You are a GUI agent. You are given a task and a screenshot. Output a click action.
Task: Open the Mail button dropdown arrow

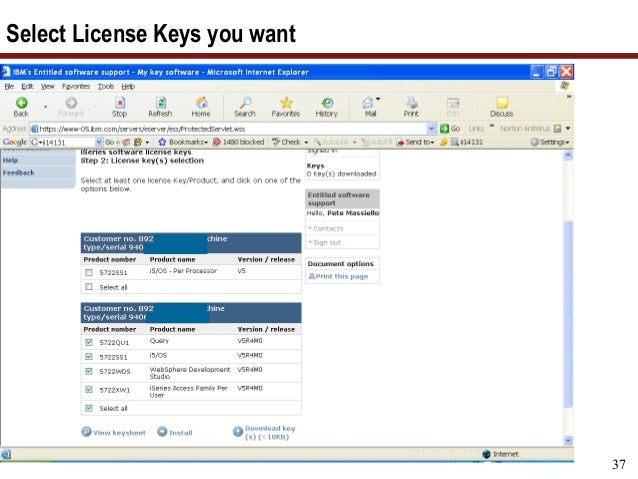378,99
